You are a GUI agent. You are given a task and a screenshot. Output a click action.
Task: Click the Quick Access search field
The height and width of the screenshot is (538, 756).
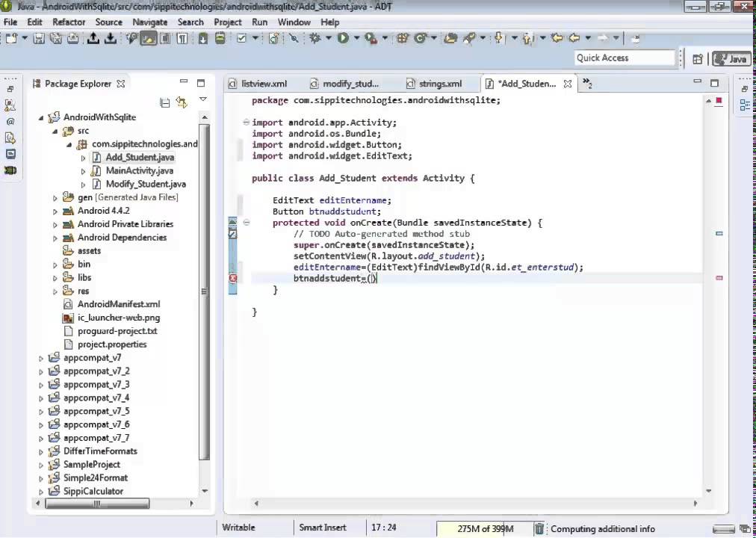[625, 58]
